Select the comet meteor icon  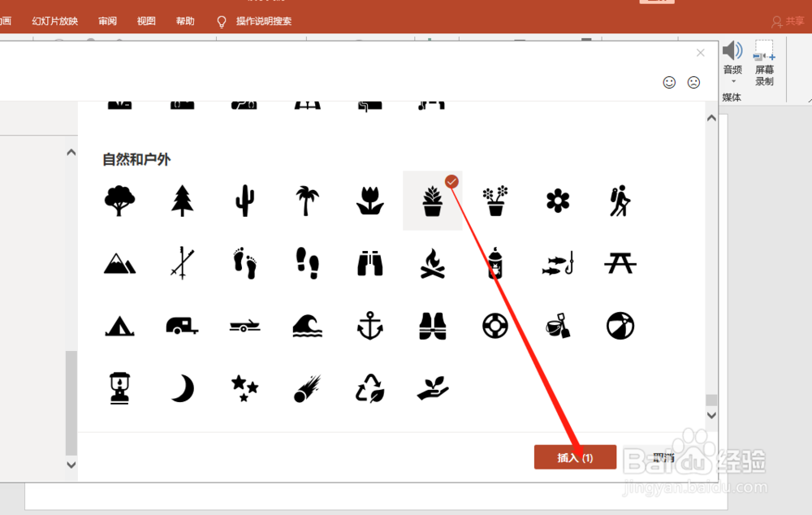coord(307,388)
